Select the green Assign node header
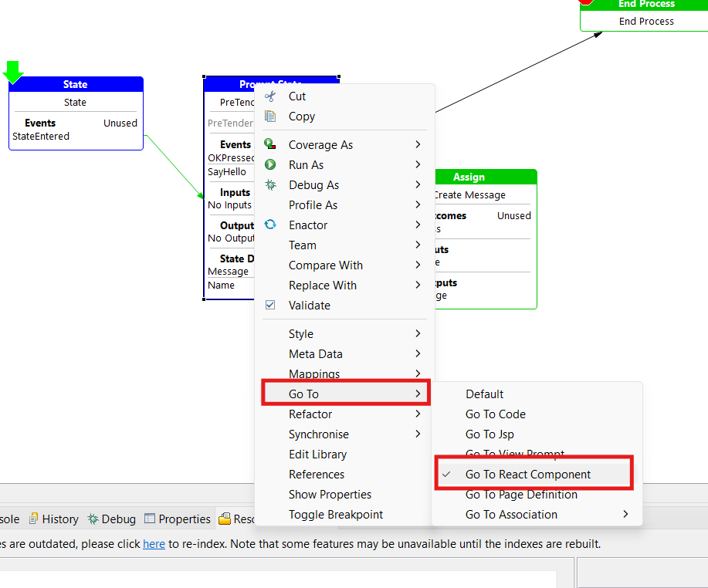The height and width of the screenshot is (588, 708). 486,177
